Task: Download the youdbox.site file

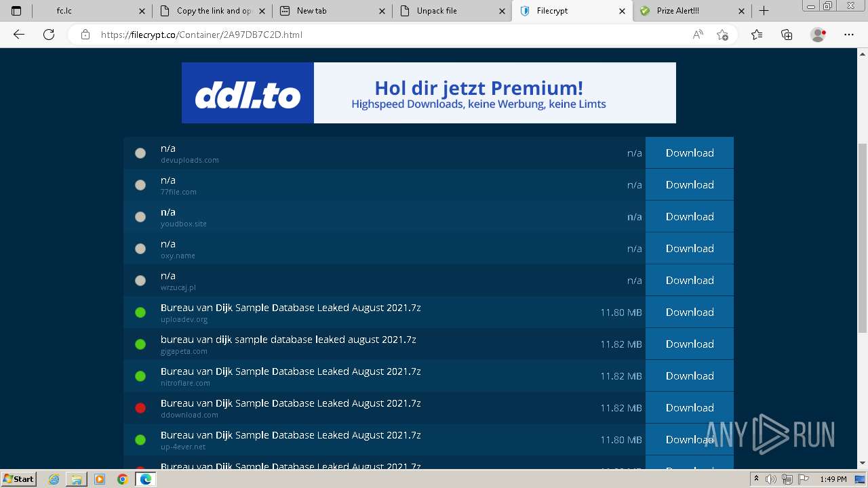Action: [690, 216]
